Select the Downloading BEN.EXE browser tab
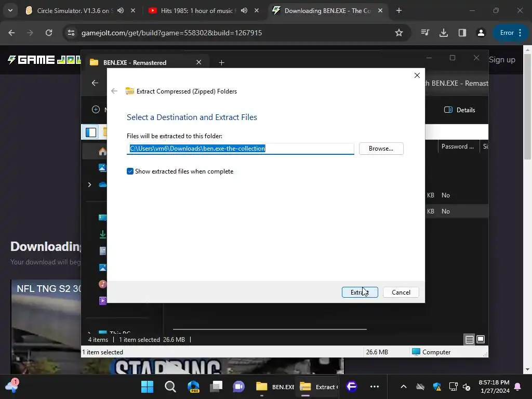Viewport: 532px width, 399px height. [327, 10]
